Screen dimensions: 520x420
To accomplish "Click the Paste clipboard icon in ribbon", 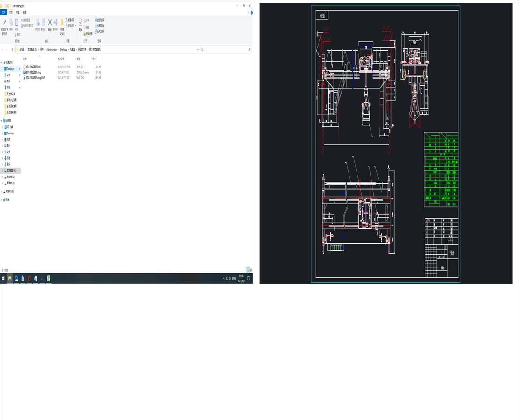I will (x=16, y=22).
